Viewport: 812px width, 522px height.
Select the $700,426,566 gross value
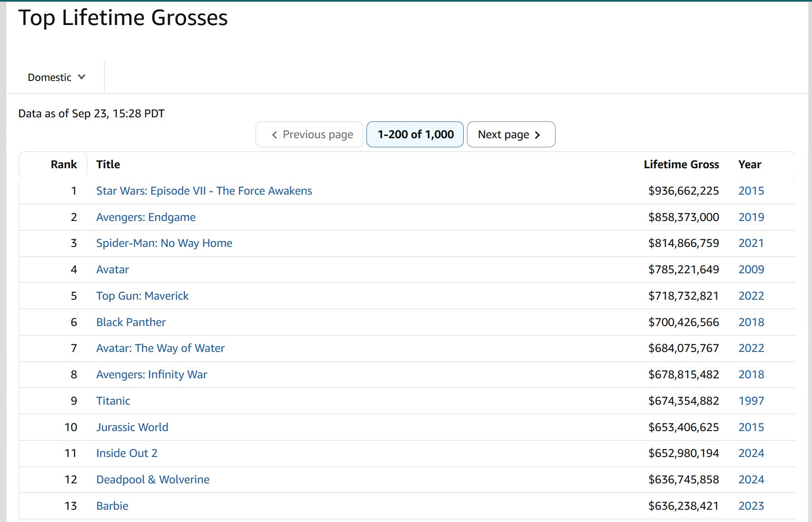click(683, 322)
